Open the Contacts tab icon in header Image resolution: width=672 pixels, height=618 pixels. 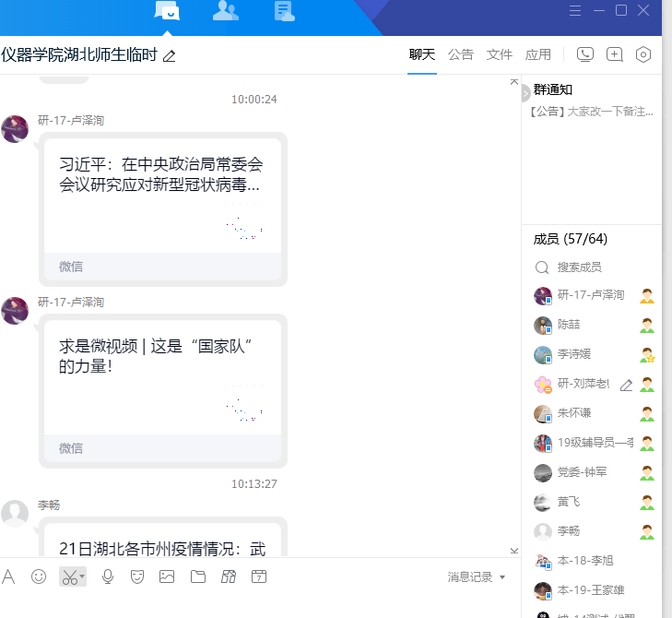(225, 11)
